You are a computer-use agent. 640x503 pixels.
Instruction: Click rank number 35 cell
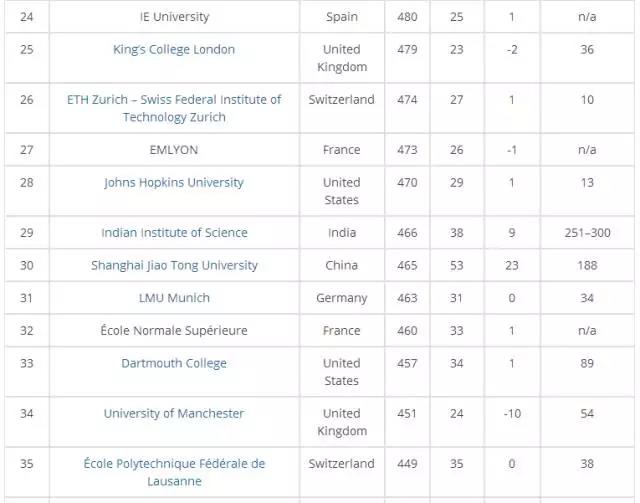tap(27, 464)
